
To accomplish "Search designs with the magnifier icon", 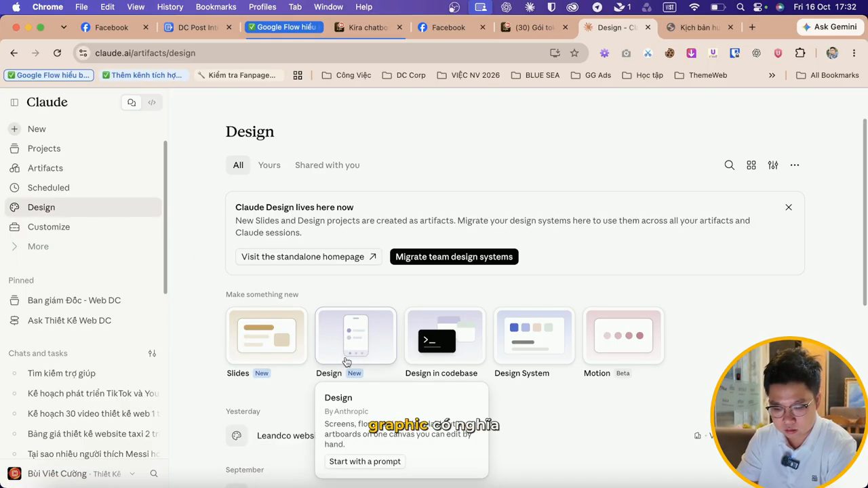I will (x=730, y=165).
